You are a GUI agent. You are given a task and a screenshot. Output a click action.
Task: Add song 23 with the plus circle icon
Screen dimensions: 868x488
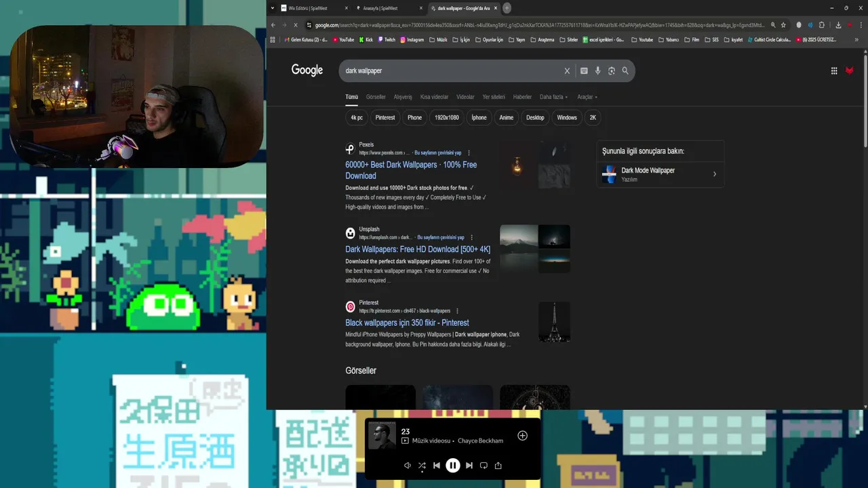pyautogui.click(x=522, y=436)
